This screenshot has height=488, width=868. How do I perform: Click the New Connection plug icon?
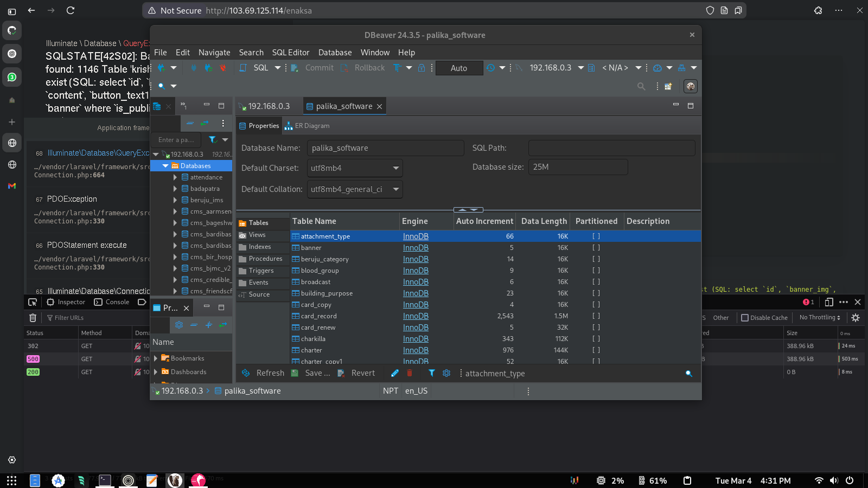click(x=161, y=68)
